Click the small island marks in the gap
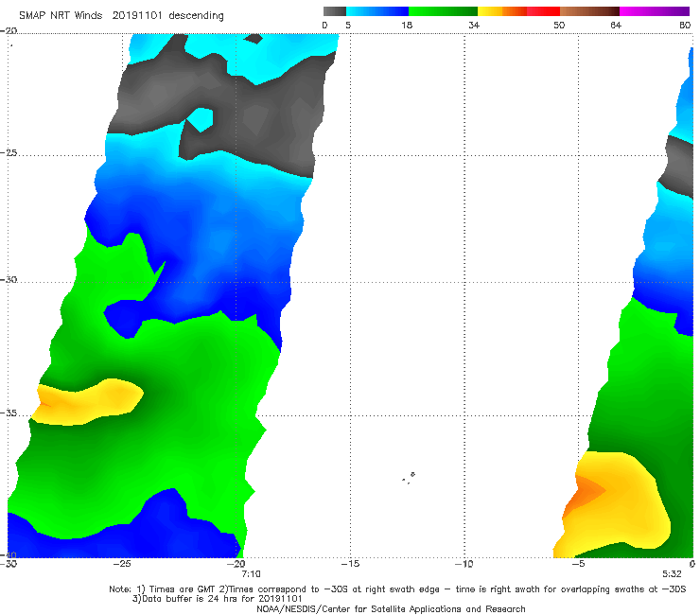Viewport: 700px width, 615px height. pos(409,478)
